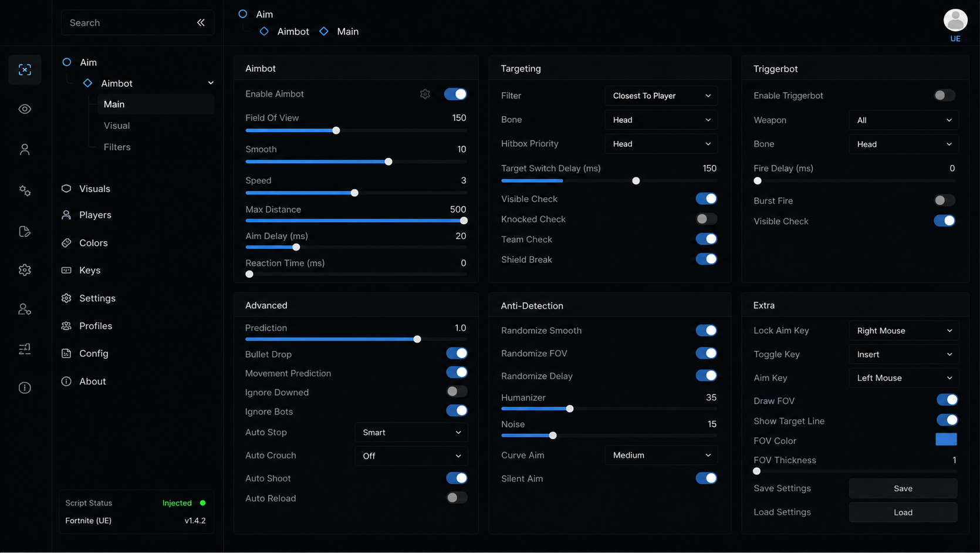The height and width of the screenshot is (553, 980).
Task: Turn on Enable Triggerbot
Action: click(945, 95)
